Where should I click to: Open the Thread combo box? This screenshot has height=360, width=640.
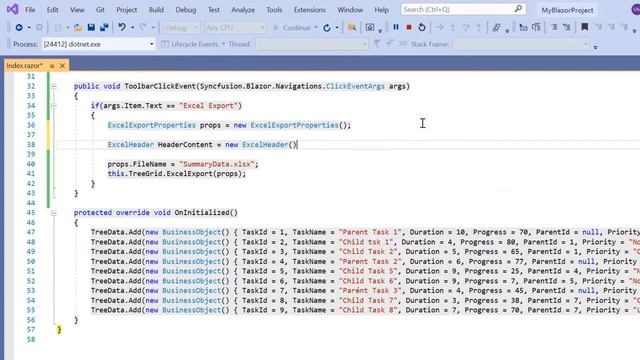coord(312,44)
